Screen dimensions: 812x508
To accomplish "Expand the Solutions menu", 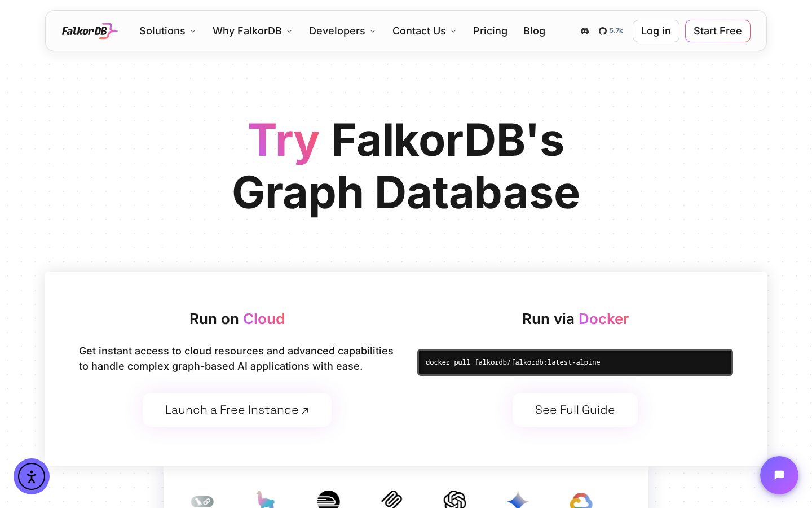I will 167,31.
